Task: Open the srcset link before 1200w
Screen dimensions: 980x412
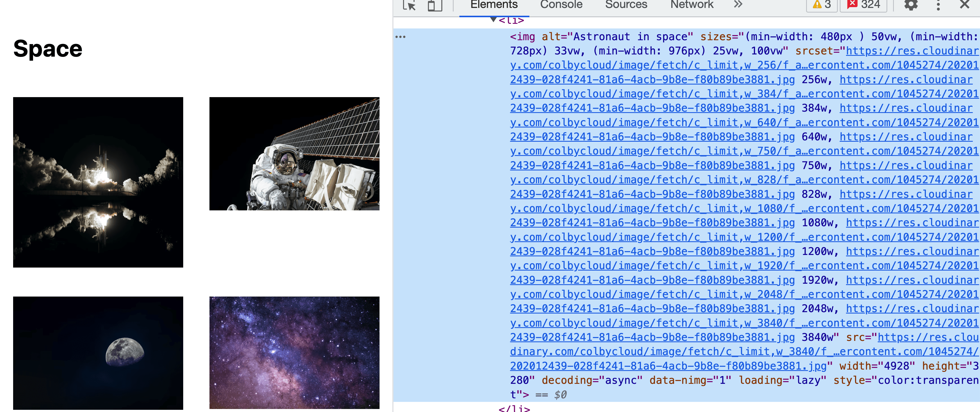Action: (x=744, y=237)
